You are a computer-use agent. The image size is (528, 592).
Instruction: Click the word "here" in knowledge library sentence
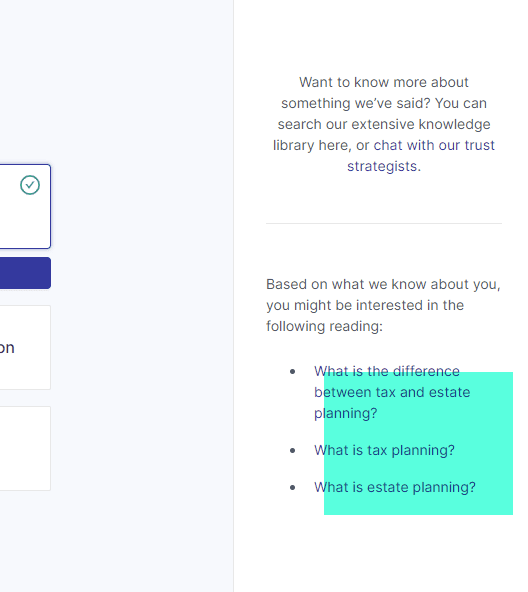(x=334, y=145)
